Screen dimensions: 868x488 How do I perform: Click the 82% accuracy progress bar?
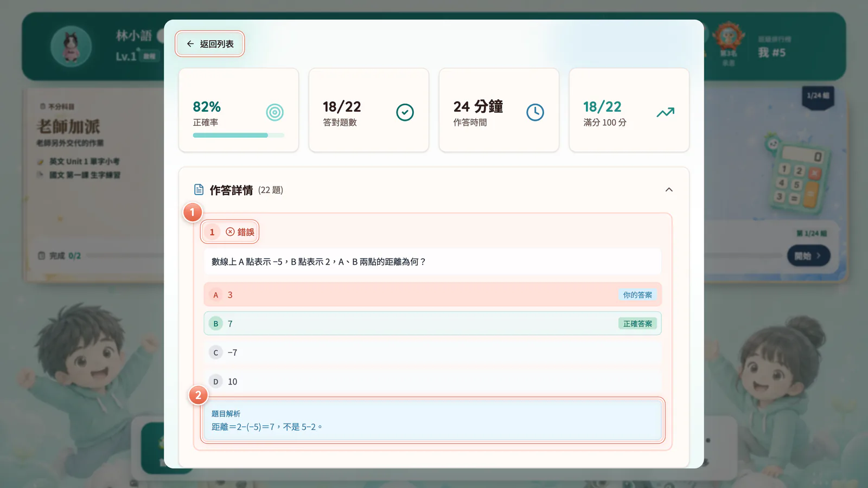tap(239, 135)
